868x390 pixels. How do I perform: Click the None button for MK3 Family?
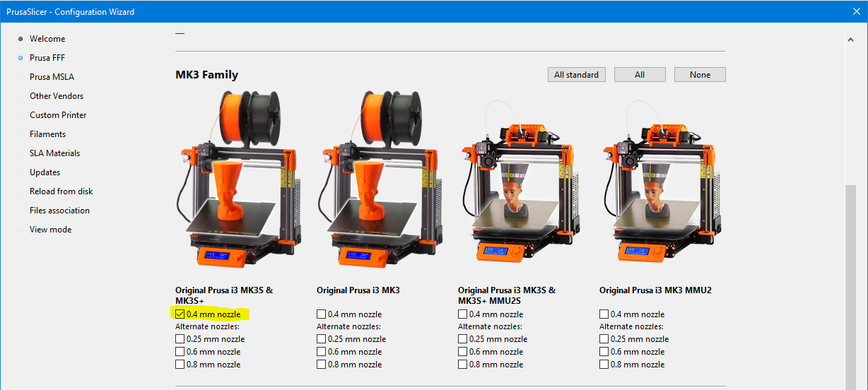click(699, 75)
